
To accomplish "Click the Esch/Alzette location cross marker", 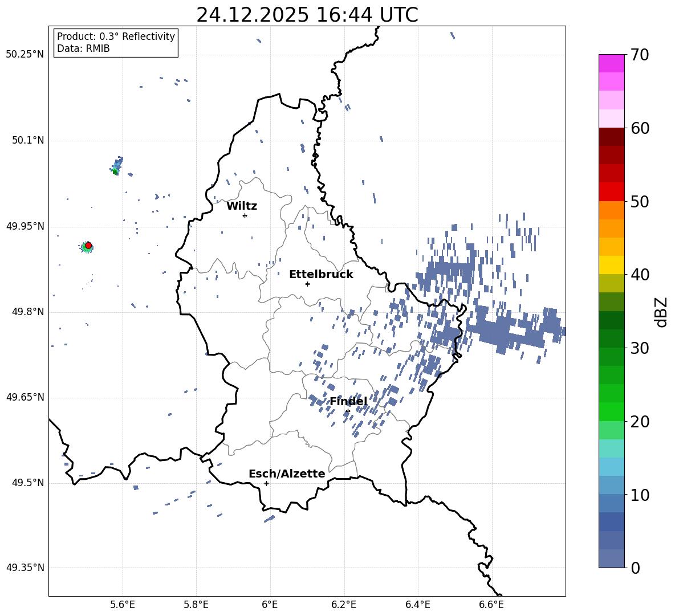I will [x=266, y=483].
